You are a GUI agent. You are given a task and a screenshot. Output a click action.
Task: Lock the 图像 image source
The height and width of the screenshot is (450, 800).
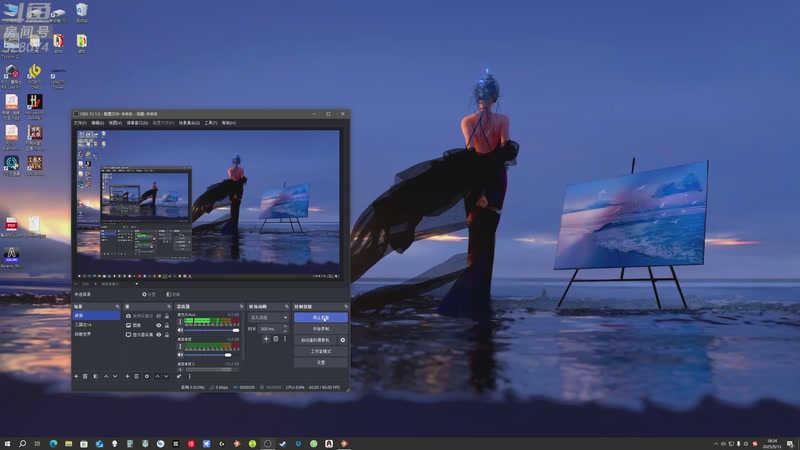(x=167, y=325)
